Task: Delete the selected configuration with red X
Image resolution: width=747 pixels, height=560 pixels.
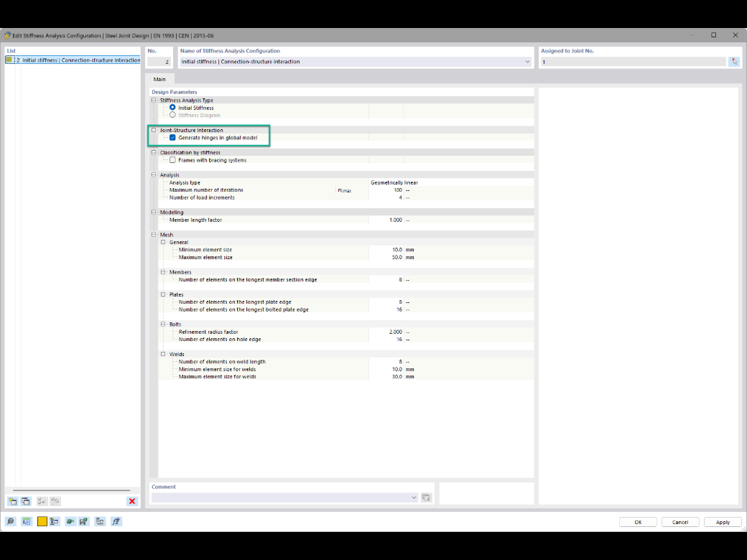Action: tap(132, 501)
